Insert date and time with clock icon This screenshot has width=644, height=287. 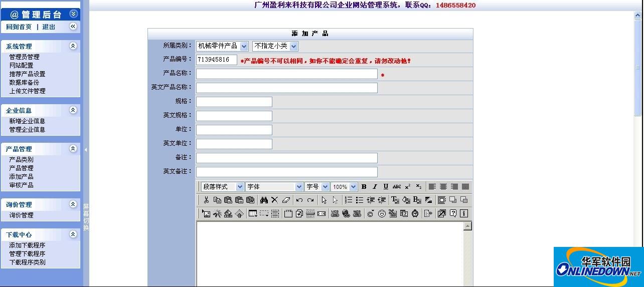pos(415,213)
